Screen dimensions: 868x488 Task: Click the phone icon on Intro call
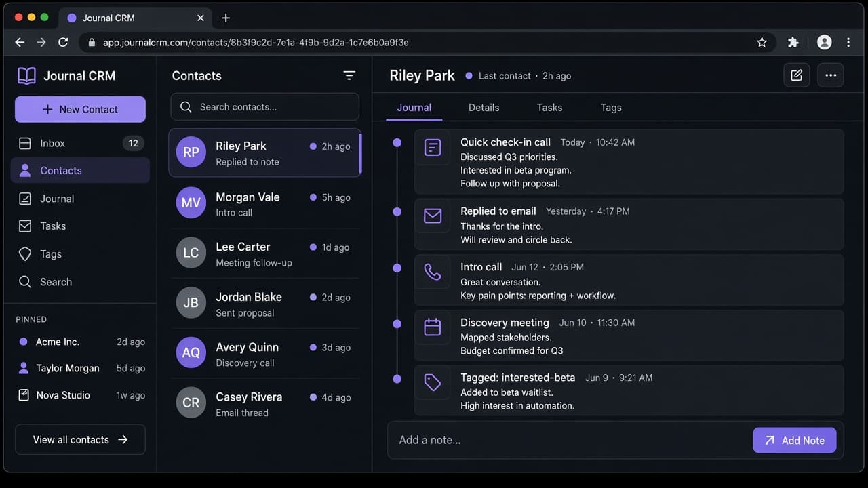[x=433, y=272]
